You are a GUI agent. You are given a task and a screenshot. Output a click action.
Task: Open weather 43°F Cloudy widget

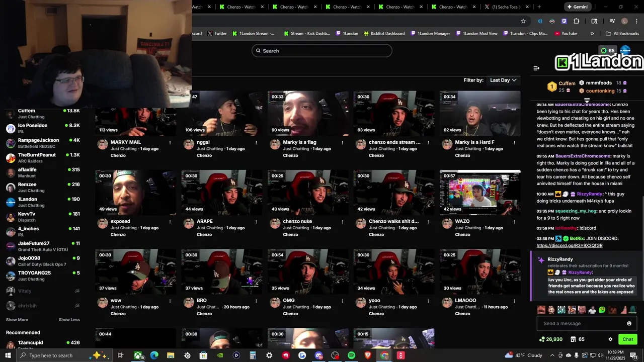tap(523, 355)
